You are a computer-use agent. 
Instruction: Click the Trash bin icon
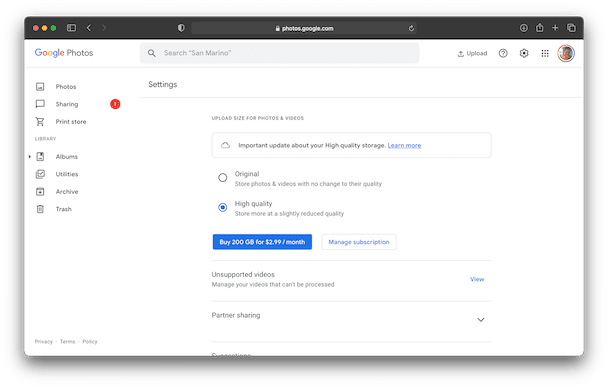40,209
